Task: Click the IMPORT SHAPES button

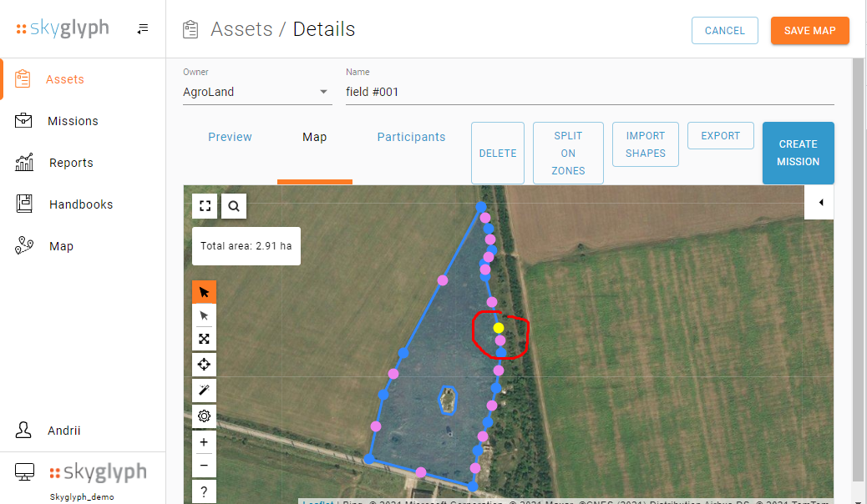Action: (x=646, y=144)
